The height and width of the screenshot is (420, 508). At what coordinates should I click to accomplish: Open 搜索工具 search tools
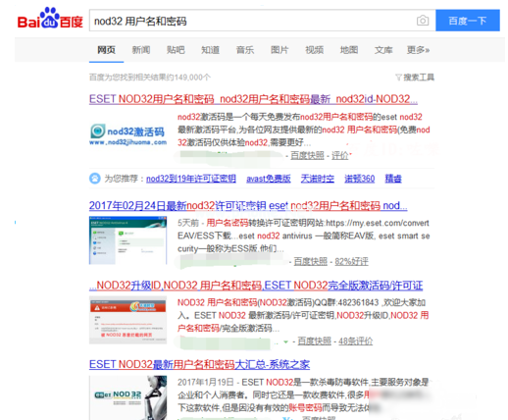coord(419,78)
